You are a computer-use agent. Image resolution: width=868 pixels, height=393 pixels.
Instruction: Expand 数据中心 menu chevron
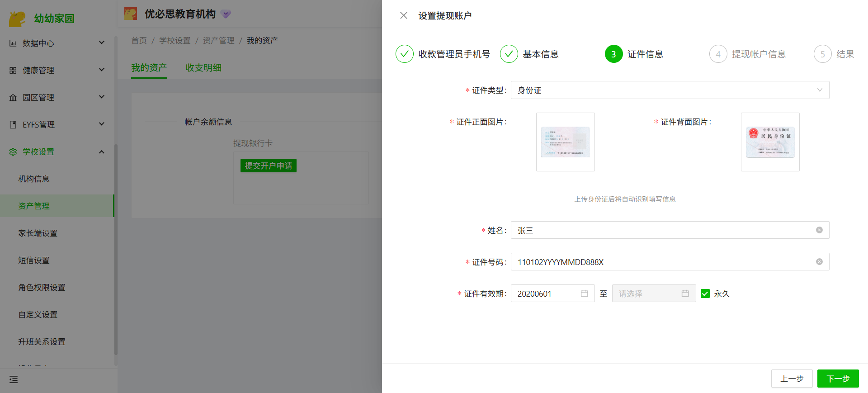pos(102,43)
